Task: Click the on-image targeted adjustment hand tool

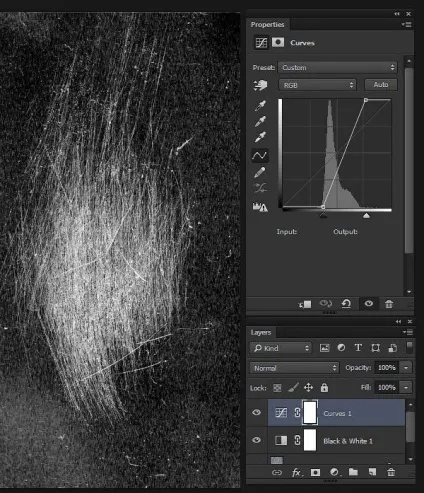Action: 260,85
